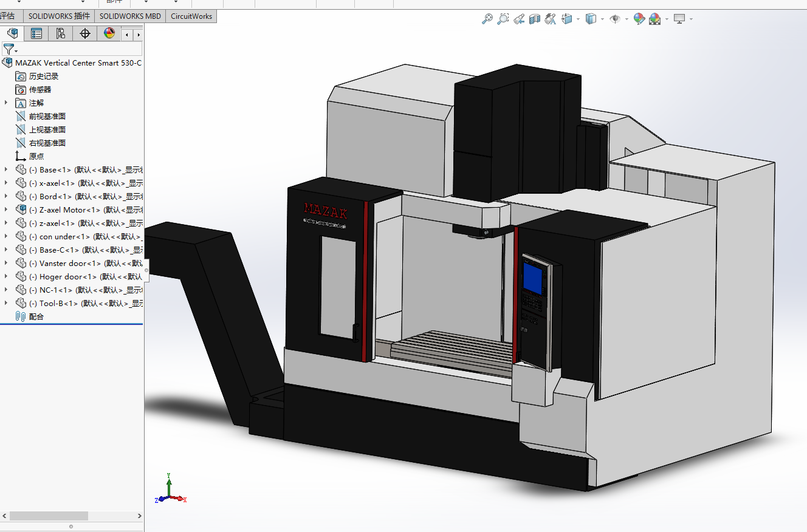Select the MAZAK Vertical Center Smart 530-C root node

click(x=73, y=63)
